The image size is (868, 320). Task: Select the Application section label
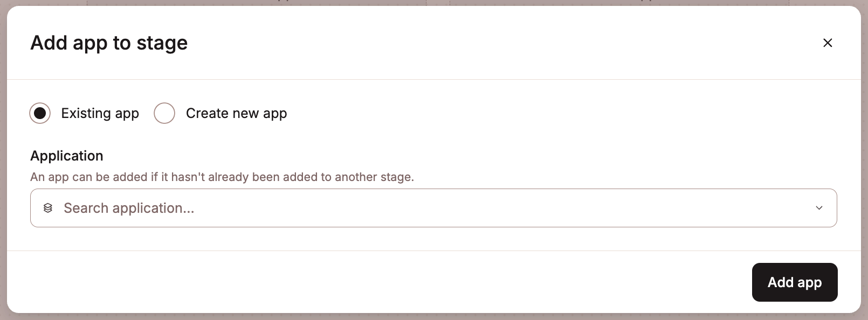(66, 156)
